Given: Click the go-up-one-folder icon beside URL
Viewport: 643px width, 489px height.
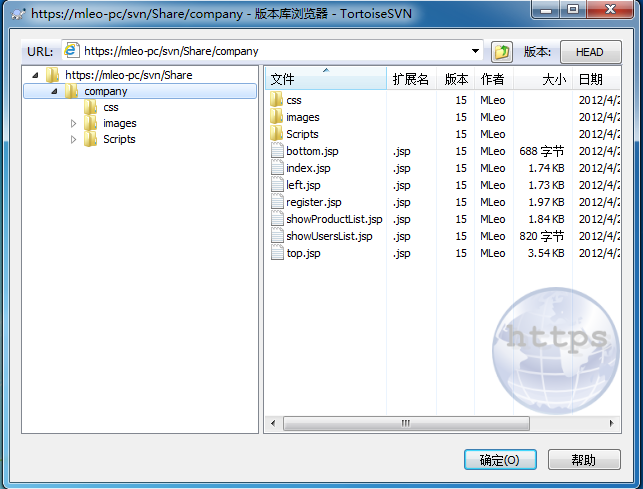Looking at the screenshot, I should (x=502, y=52).
